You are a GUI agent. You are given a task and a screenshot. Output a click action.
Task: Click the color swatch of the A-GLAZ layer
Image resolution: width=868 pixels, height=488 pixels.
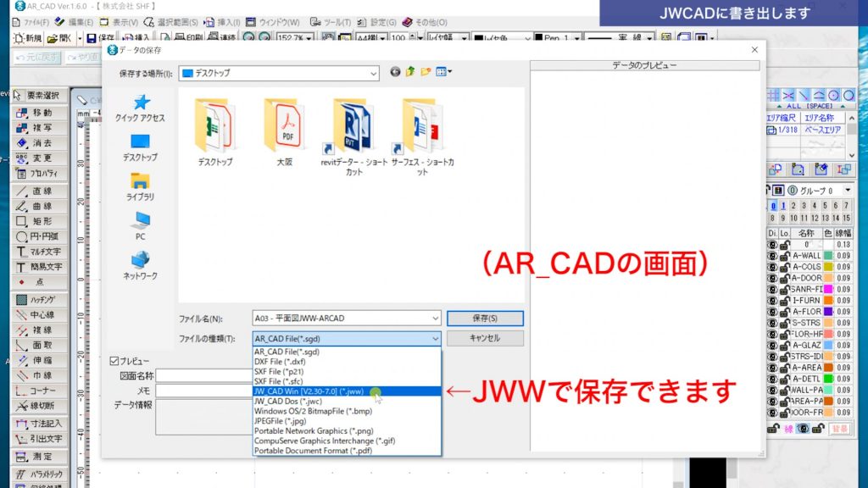(828, 344)
